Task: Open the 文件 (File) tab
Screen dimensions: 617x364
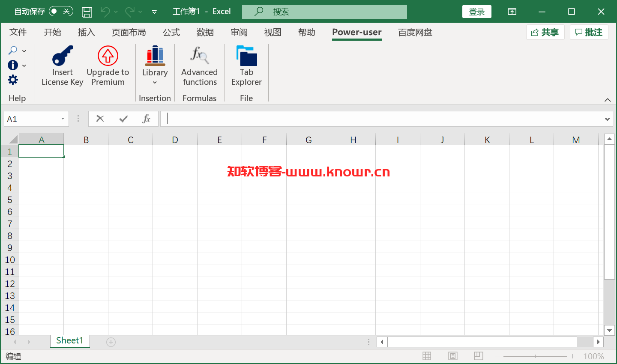Action: 18,32
